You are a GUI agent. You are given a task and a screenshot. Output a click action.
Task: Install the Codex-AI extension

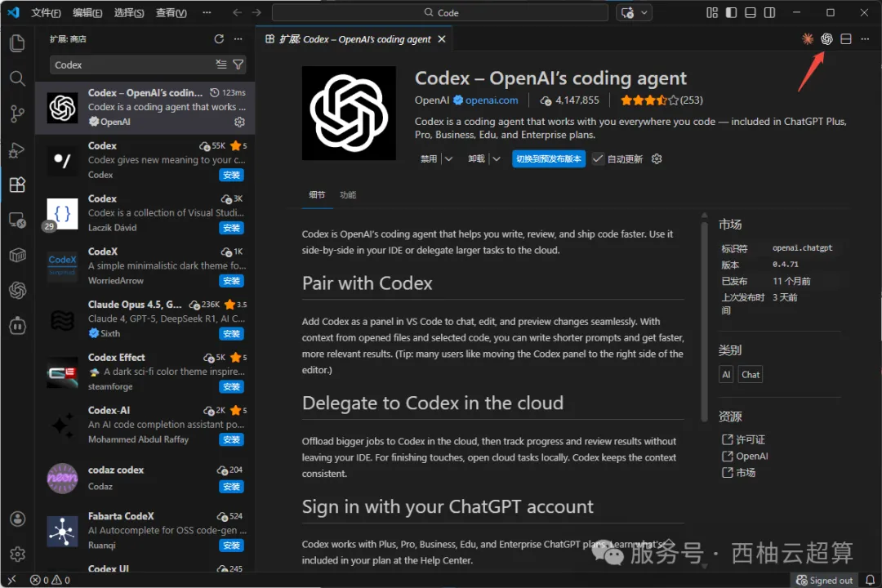click(x=231, y=439)
